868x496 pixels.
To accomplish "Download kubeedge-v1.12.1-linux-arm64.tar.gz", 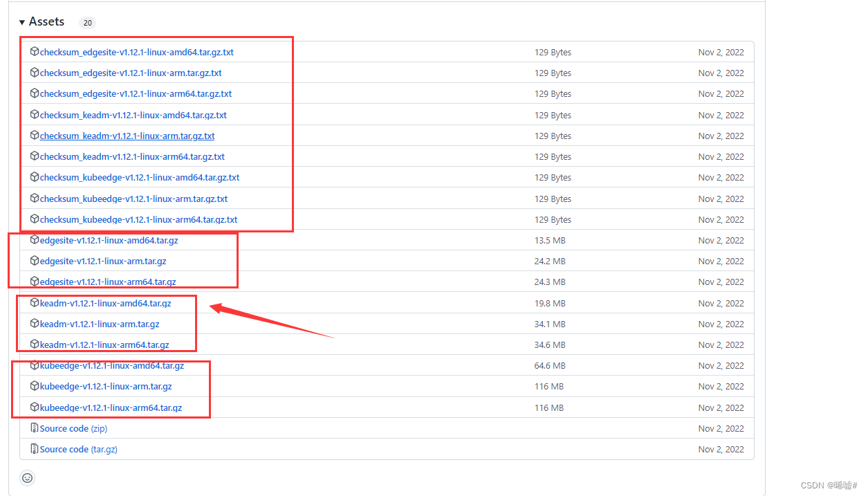I will (x=111, y=407).
